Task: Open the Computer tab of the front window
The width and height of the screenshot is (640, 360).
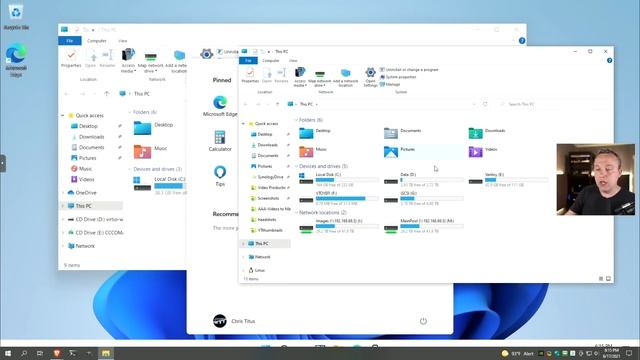Action: tap(271, 61)
